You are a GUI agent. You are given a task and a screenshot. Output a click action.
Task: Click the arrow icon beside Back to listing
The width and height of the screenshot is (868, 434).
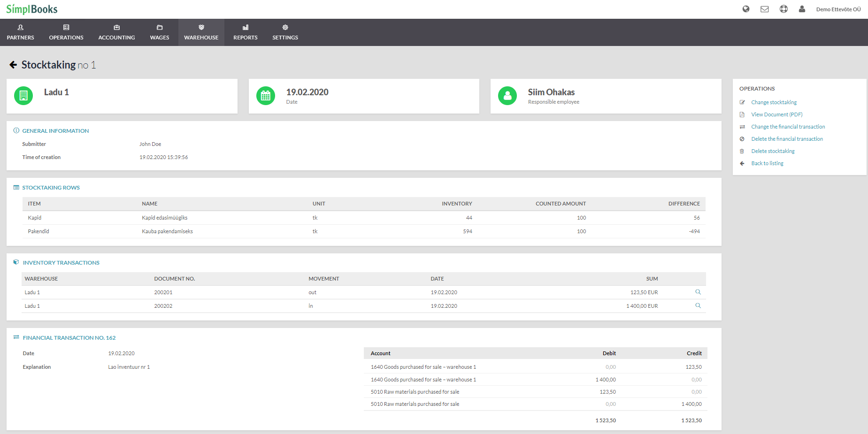[742, 163]
